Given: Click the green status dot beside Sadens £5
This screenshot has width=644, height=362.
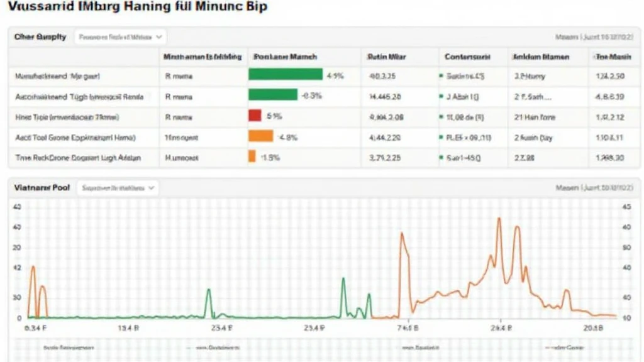Looking at the screenshot, I should click(x=441, y=76).
